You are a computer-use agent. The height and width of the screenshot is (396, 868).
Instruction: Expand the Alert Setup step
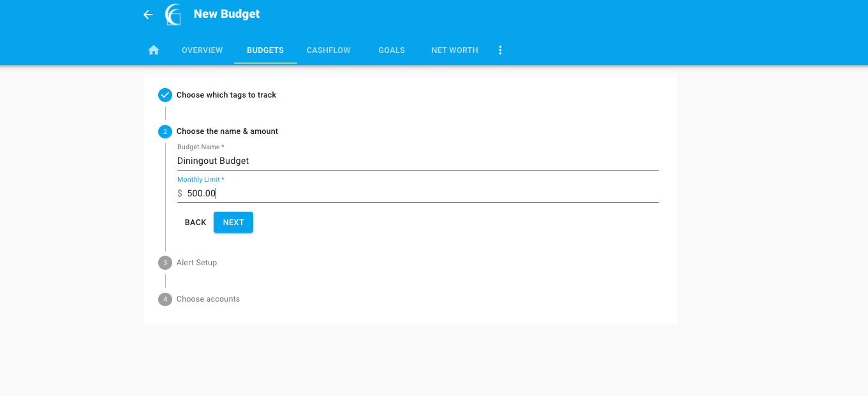click(196, 263)
